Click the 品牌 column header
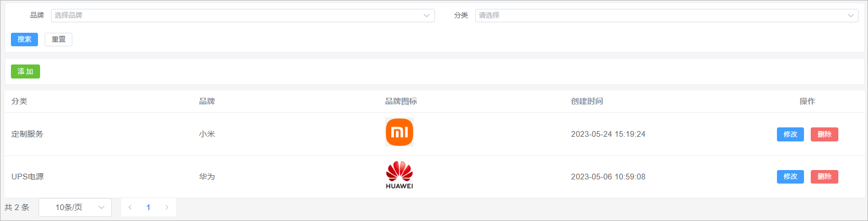 click(207, 101)
